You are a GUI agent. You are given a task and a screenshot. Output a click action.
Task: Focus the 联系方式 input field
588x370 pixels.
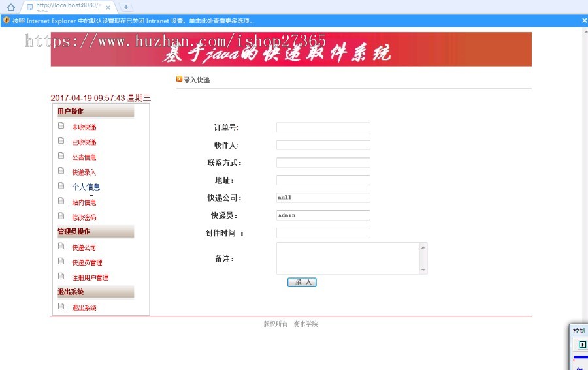click(323, 162)
